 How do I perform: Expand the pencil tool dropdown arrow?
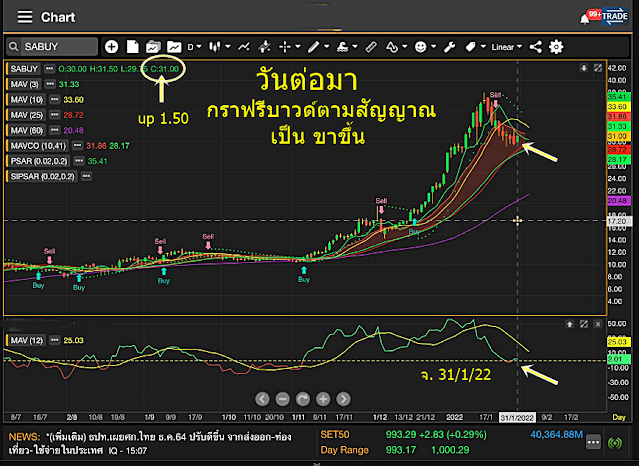(x=326, y=46)
